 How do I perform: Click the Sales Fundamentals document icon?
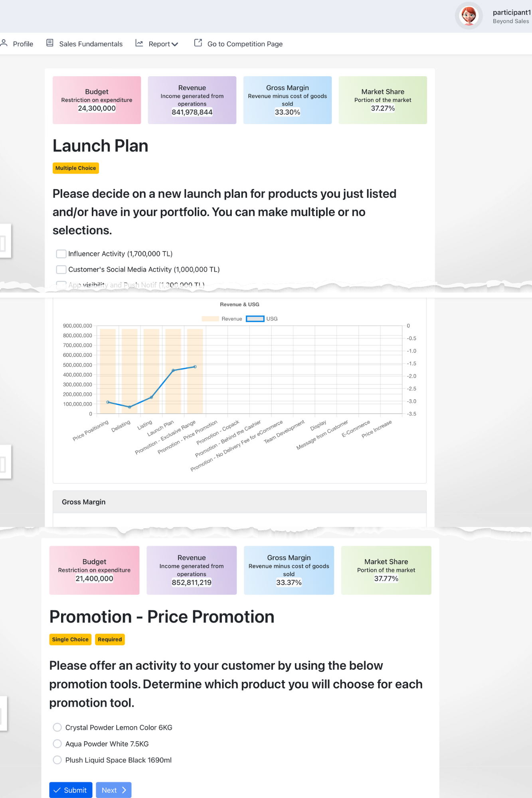[x=50, y=43]
